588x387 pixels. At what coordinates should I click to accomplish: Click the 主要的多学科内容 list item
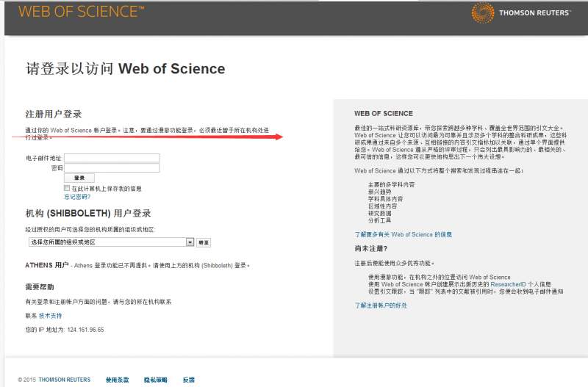tap(391, 185)
